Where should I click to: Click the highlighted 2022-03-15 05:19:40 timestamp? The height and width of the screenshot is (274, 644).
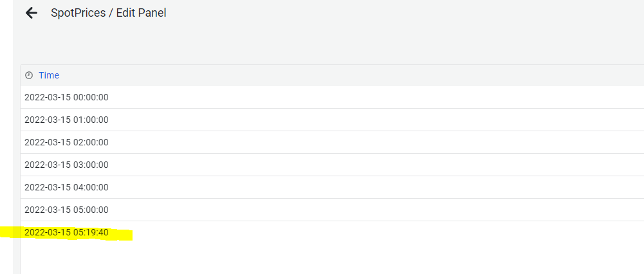pyautogui.click(x=66, y=232)
